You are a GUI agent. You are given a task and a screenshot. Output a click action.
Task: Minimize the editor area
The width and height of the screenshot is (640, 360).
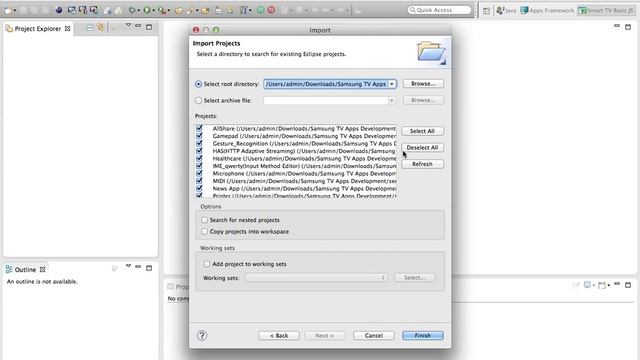pos(617,26)
